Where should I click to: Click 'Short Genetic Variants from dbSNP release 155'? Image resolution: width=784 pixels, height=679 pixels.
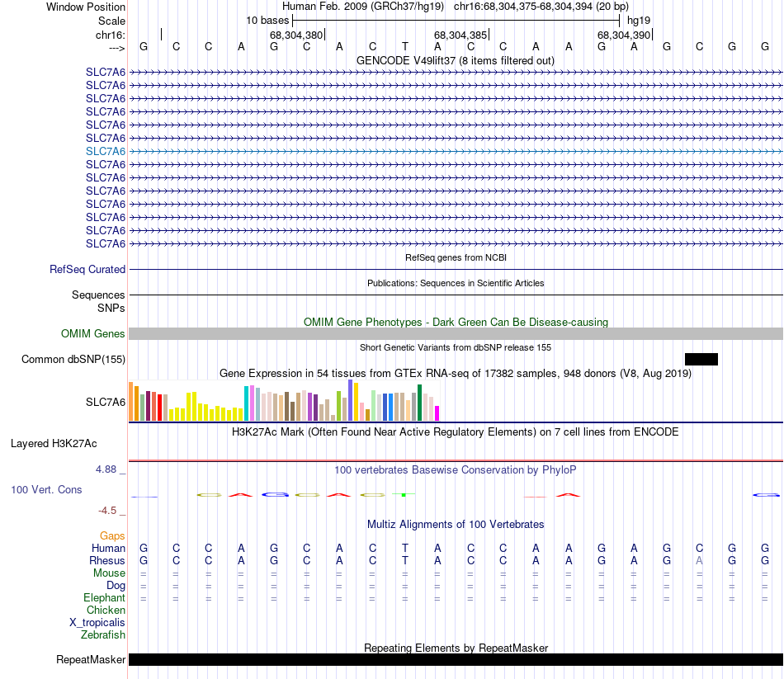click(456, 347)
